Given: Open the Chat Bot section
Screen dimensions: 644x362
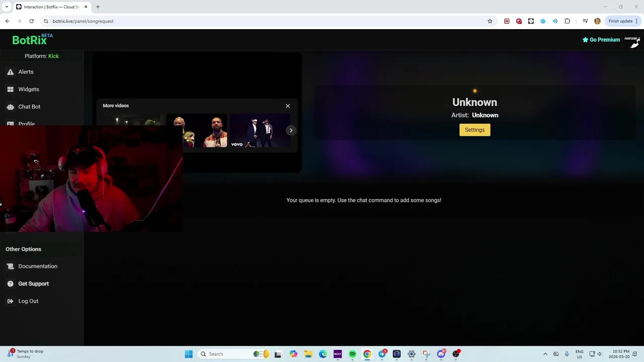Looking at the screenshot, I should (29, 107).
